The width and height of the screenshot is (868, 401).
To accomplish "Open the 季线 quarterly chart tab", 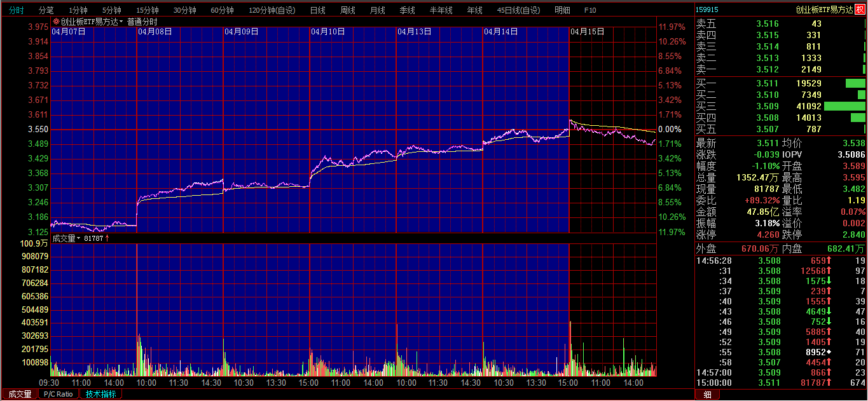I will click(407, 10).
